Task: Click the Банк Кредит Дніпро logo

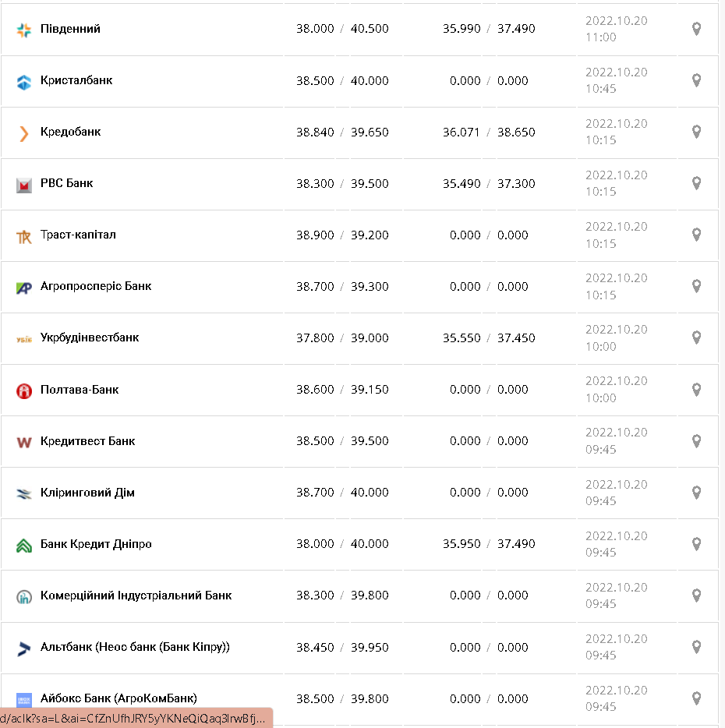Action: [24, 545]
